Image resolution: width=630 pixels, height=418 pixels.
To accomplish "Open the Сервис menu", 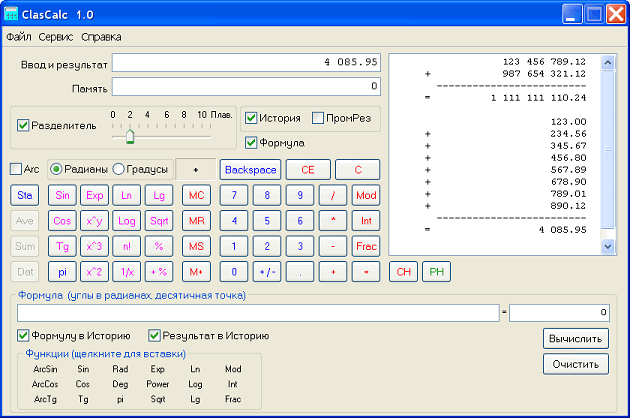I will pos(56,37).
